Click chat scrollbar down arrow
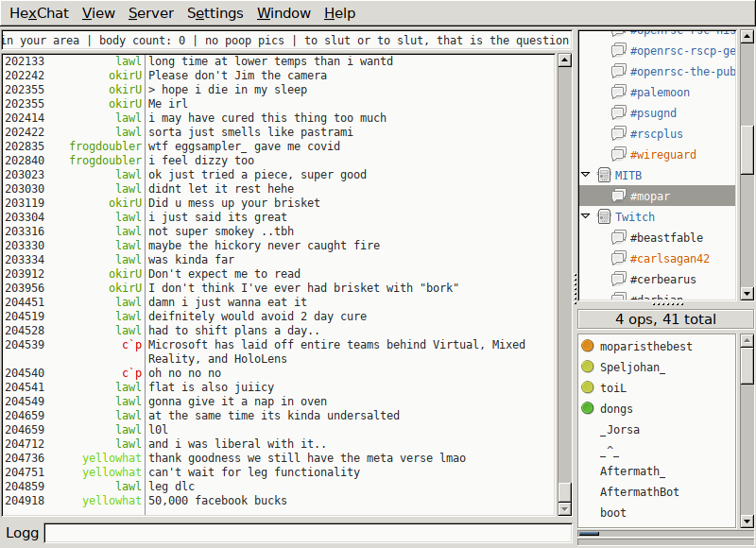This screenshot has height=548, width=756. coord(564,508)
